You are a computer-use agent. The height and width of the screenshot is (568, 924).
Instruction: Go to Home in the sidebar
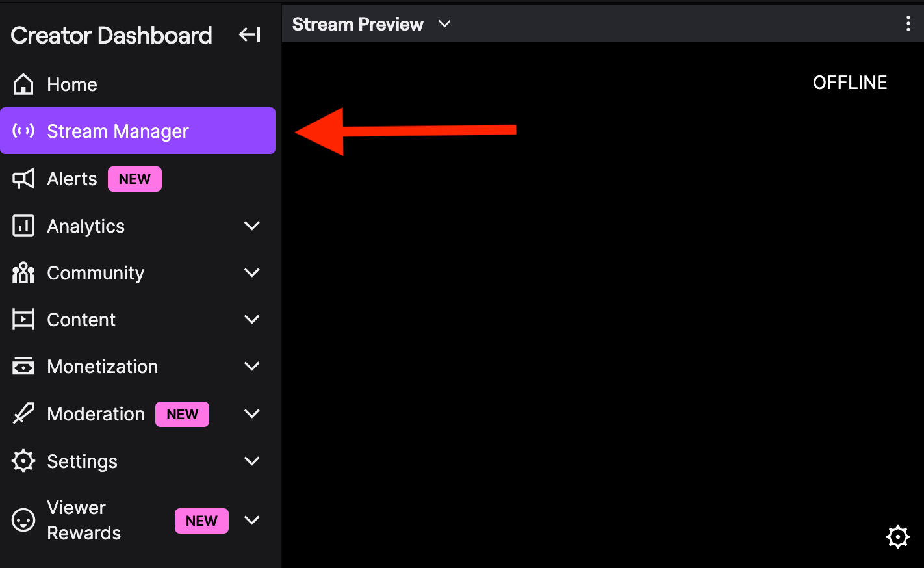point(72,84)
